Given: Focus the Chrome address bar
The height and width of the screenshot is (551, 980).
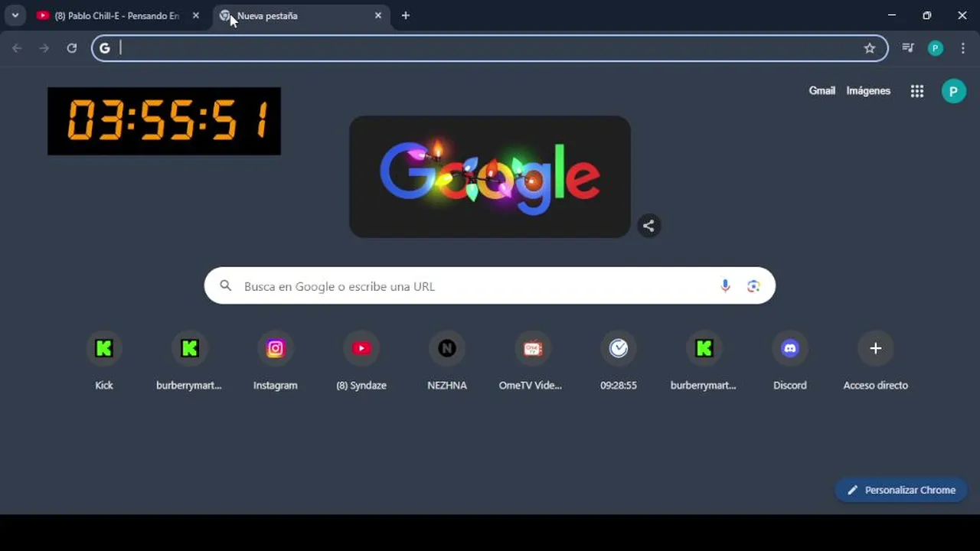Looking at the screenshot, I should coord(490,48).
